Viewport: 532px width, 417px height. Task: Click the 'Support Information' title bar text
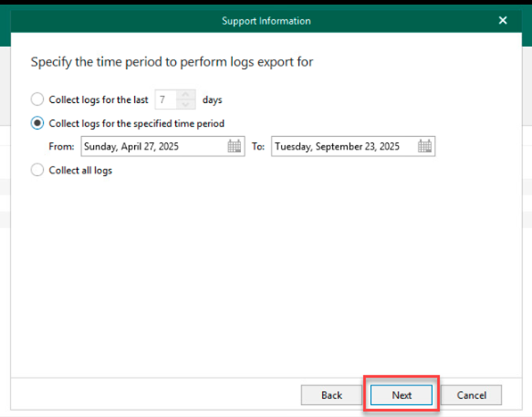click(x=266, y=21)
